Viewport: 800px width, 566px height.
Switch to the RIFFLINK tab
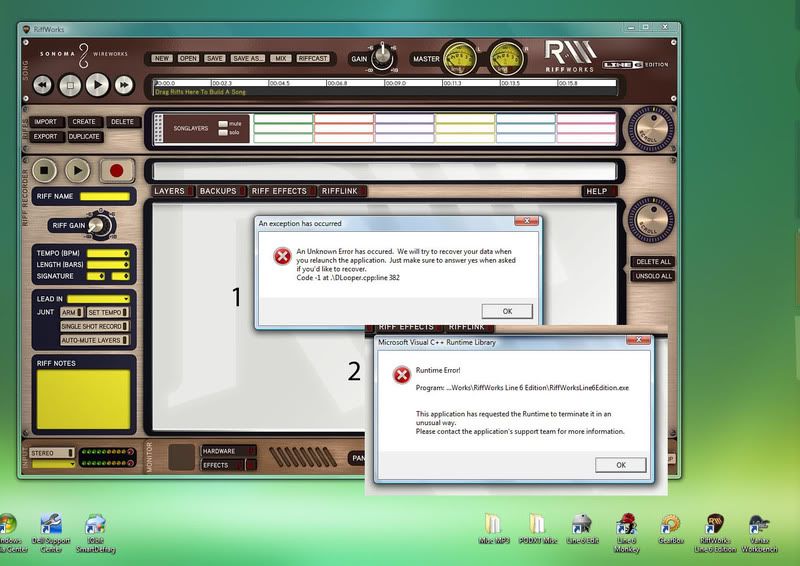pos(343,191)
